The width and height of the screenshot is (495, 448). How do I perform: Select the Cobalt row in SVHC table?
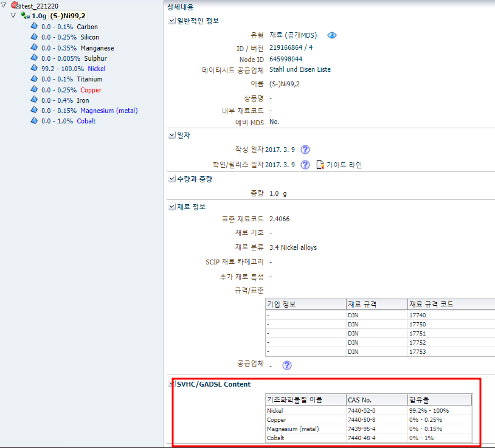pyautogui.click(x=369, y=438)
